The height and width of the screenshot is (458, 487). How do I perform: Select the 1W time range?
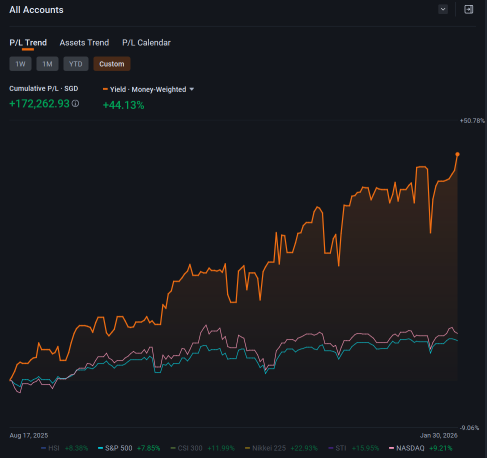point(20,64)
